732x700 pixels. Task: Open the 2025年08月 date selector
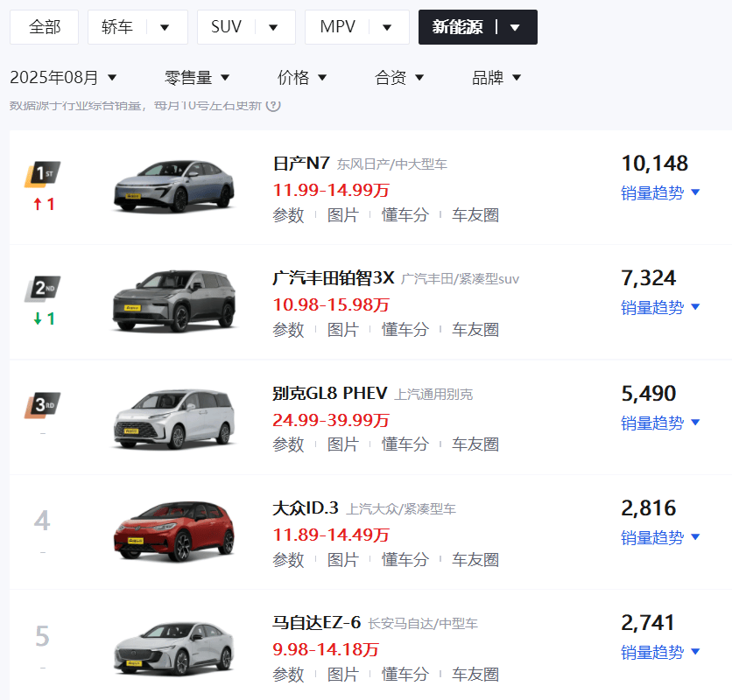[63, 78]
